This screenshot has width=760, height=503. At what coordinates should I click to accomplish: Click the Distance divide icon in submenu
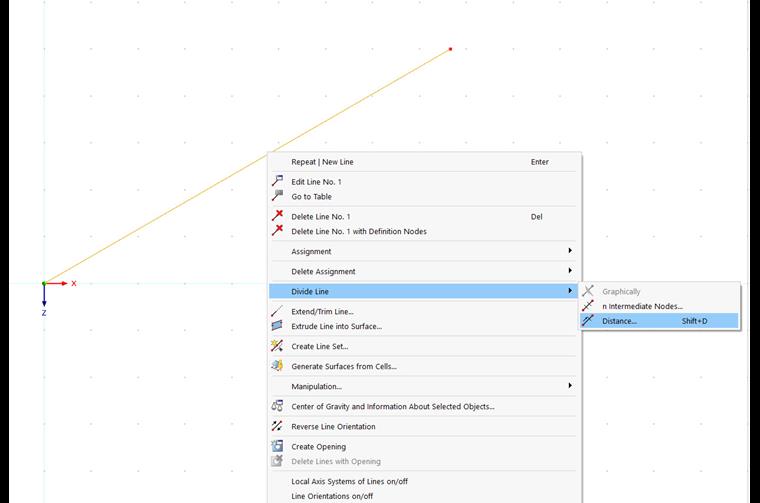tap(588, 320)
